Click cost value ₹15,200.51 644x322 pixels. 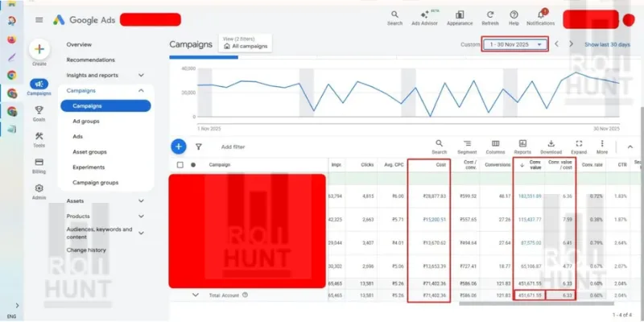click(434, 220)
